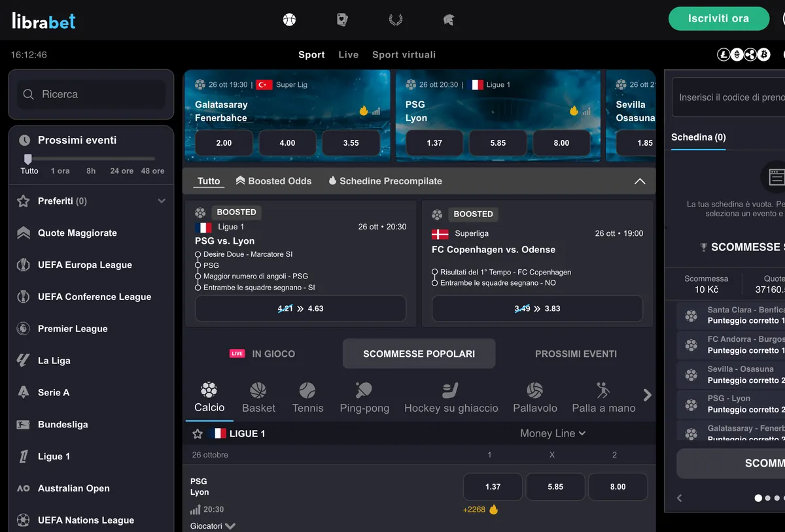The width and height of the screenshot is (785, 532).
Task: Add PSG vs. Lyon boosted 4.63 bet
Action: 300,308
